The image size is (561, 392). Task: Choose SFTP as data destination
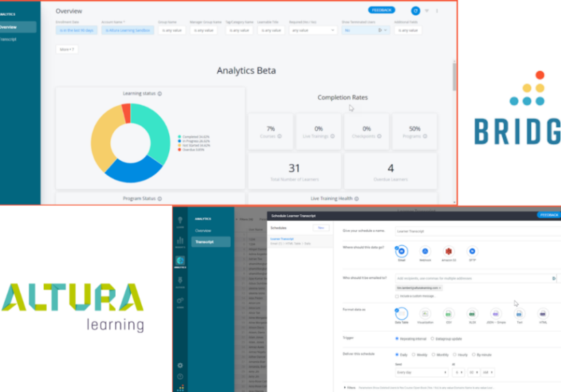click(472, 251)
